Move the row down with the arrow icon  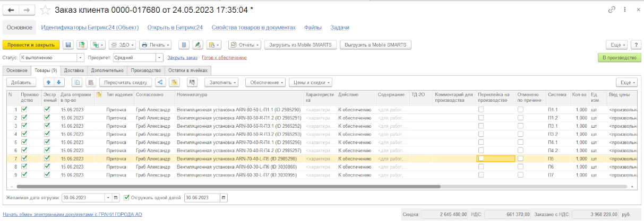point(59,82)
